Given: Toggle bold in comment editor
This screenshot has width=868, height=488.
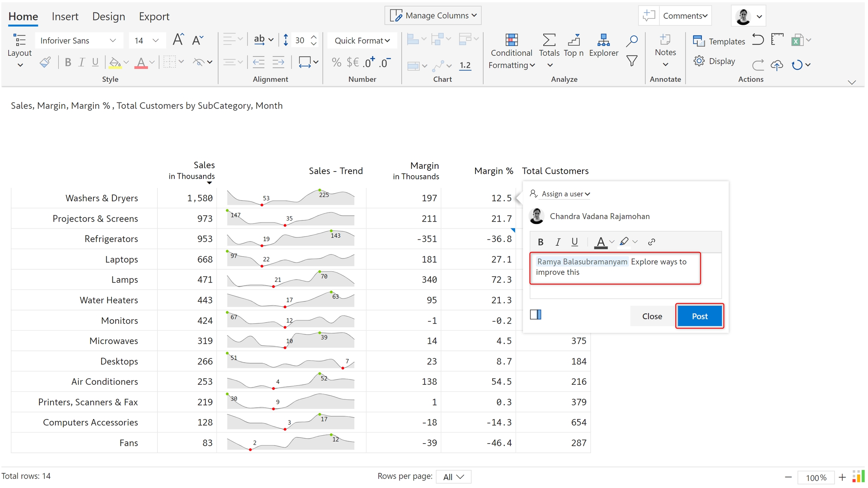Looking at the screenshot, I should click(541, 242).
